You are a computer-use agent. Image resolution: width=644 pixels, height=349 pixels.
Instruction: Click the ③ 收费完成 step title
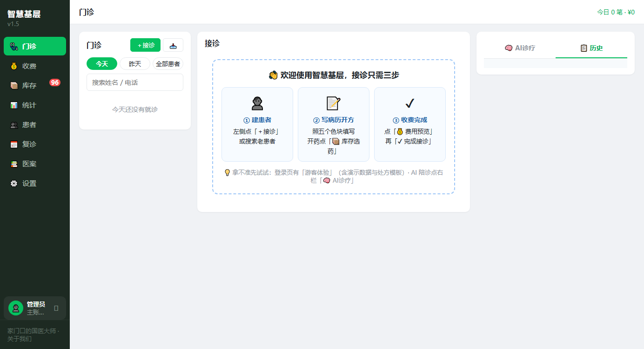409,120
